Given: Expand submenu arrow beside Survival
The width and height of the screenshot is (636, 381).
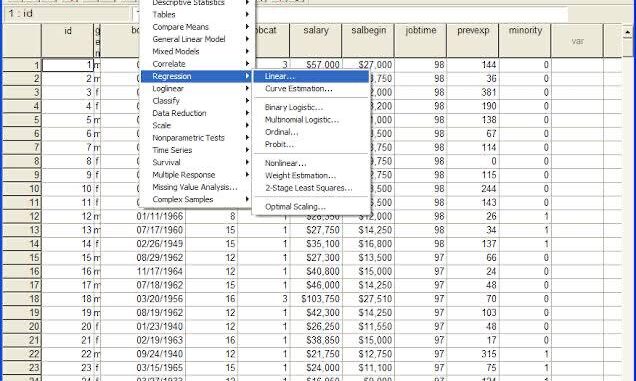Looking at the screenshot, I should coord(247,162).
